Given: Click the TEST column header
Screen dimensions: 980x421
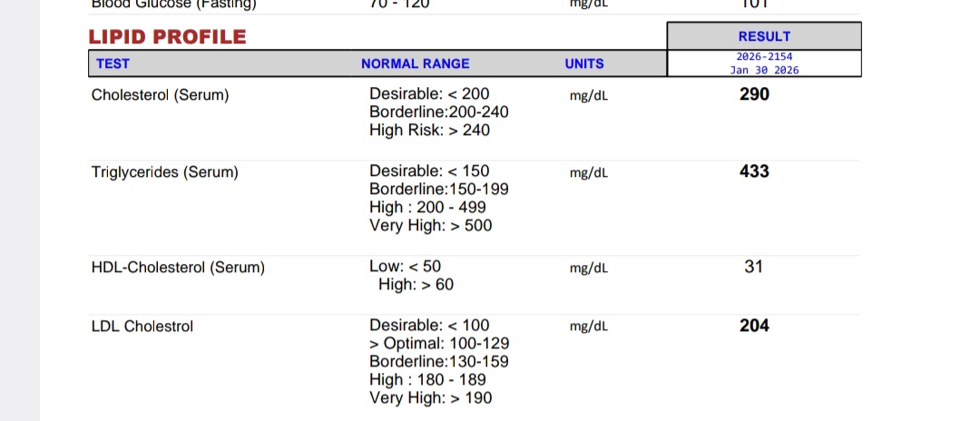Looking at the screenshot, I should (113, 64).
